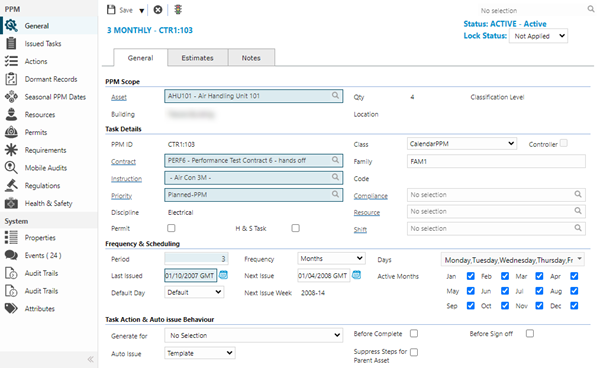Click the traffic light status icon
The height and width of the screenshot is (368, 600).
(x=178, y=10)
